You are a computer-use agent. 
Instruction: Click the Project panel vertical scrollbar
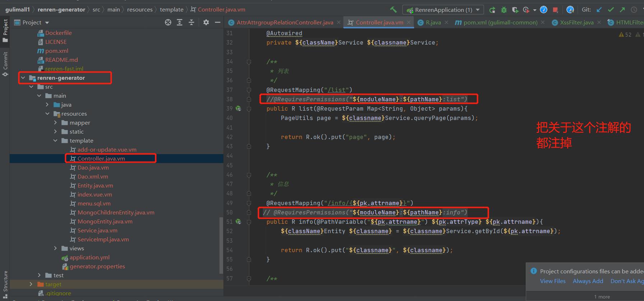coord(221,245)
